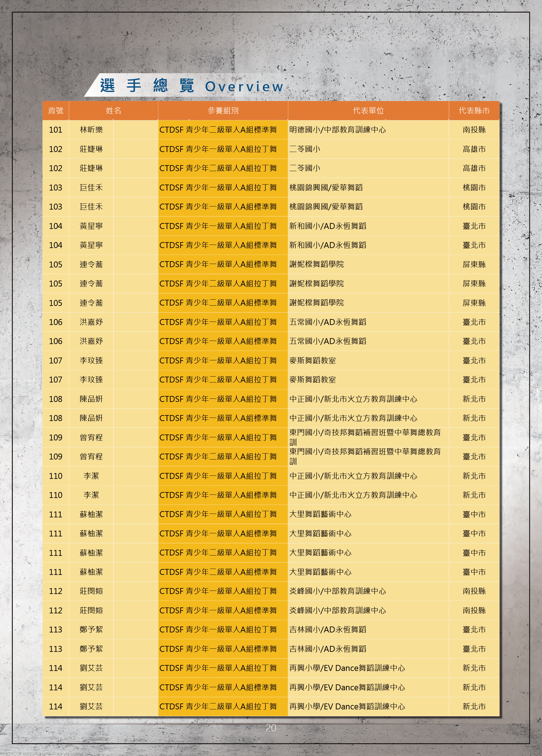The height and width of the screenshot is (756, 542).
Task: Click "五常國小/AD永恆舞蹈" in 洪嘉妤's 標準舞 row
Action: 328,341
